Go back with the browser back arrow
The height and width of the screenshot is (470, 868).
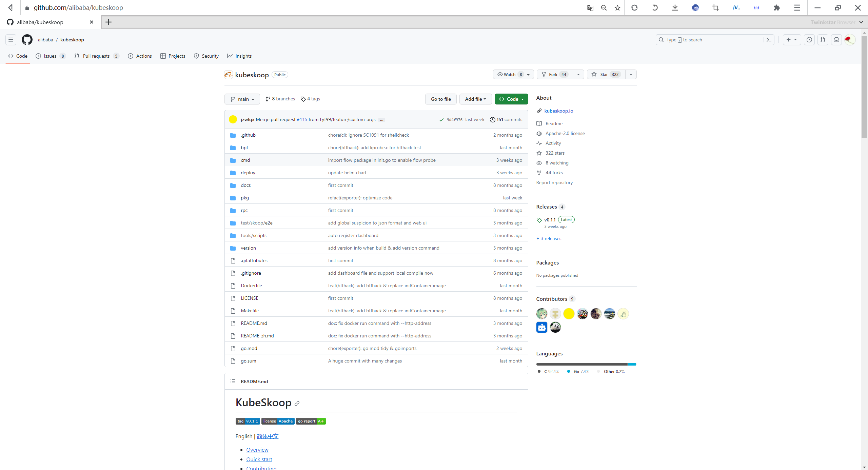point(11,7)
